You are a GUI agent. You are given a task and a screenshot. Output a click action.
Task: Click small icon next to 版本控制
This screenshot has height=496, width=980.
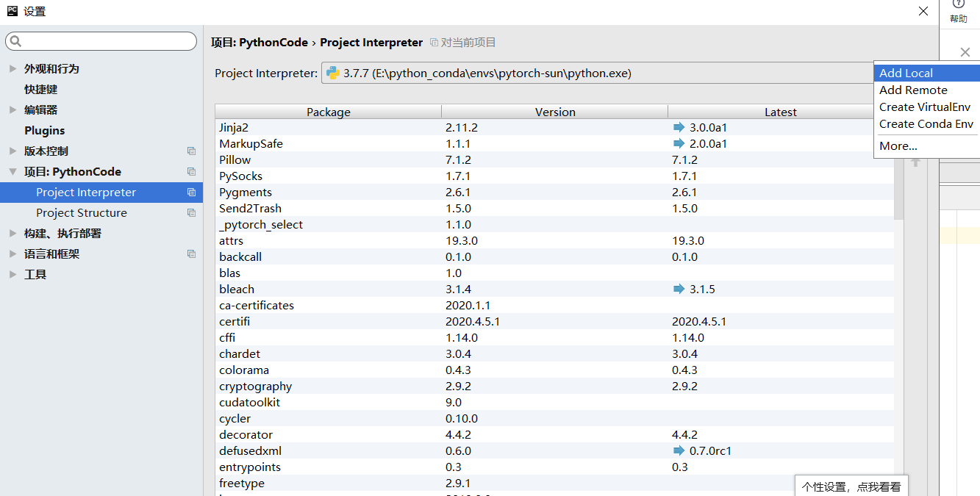(x=190, y=151)
